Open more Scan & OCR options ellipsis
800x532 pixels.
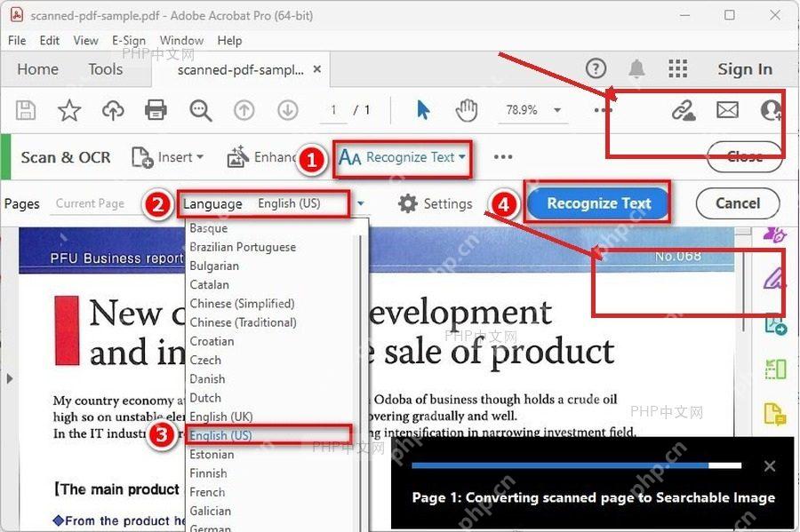pos(503,157)
